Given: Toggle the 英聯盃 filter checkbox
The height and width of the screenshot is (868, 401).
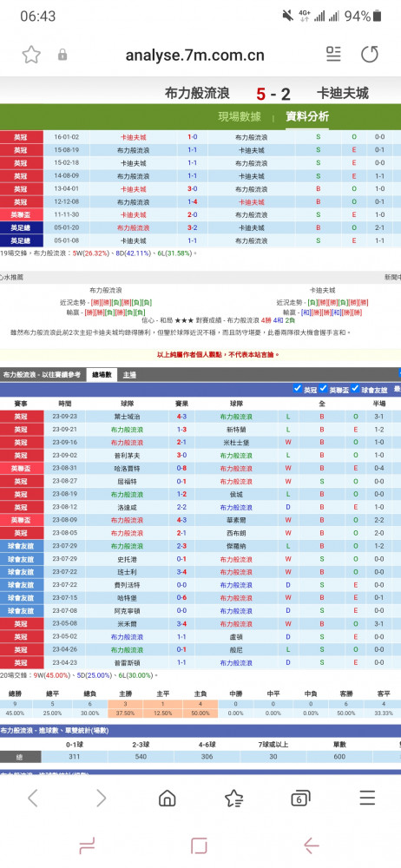Looking at the screenshot, I should coord(324,389).
